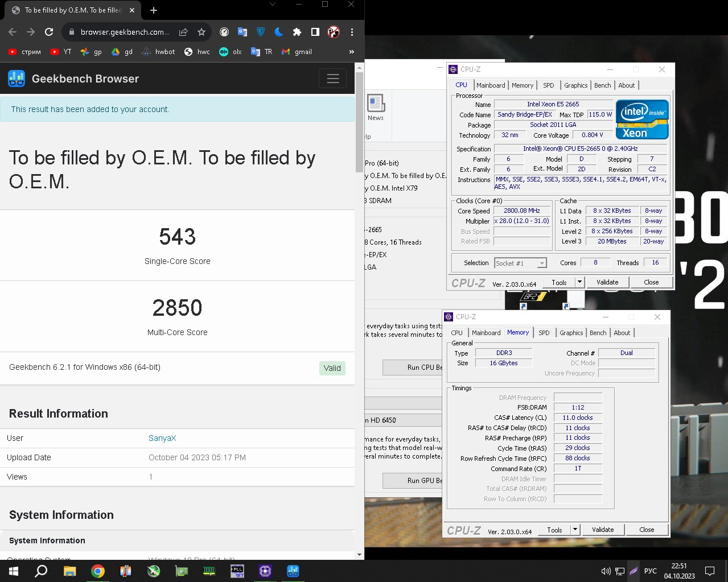Reload the Geekbench Browser page
728x582 pixels.
[x=49, y=32]
